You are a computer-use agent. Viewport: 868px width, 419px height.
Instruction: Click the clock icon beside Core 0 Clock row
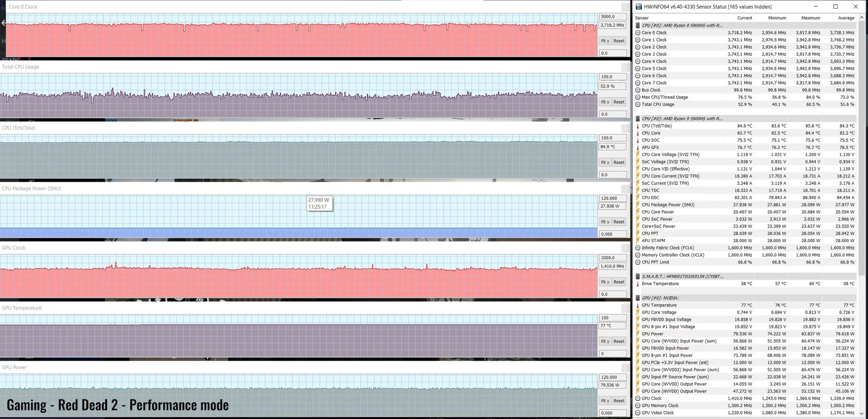click(638, 33)
